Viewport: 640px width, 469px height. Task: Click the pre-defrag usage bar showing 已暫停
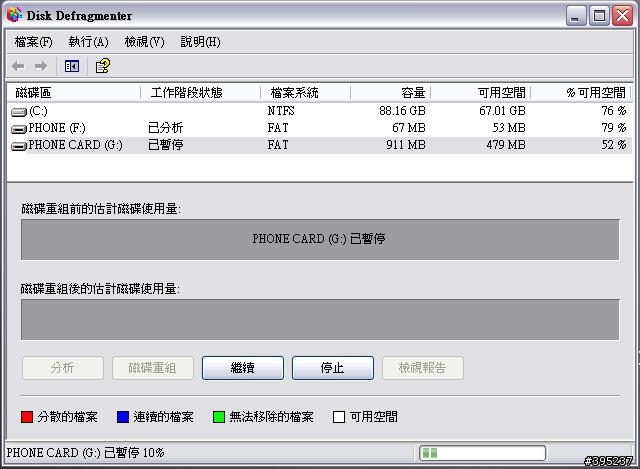tap(320, 239)
